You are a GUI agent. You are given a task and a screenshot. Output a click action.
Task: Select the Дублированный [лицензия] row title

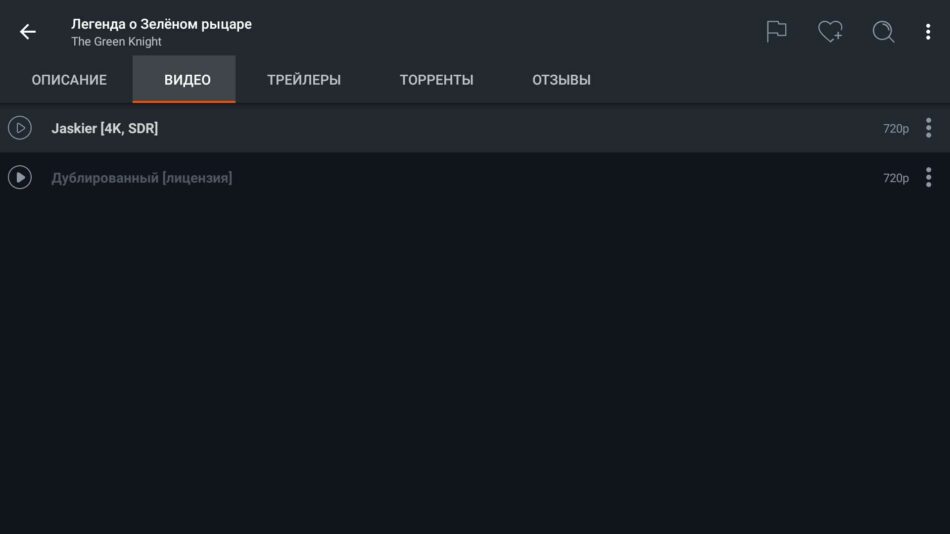(142, 178)
